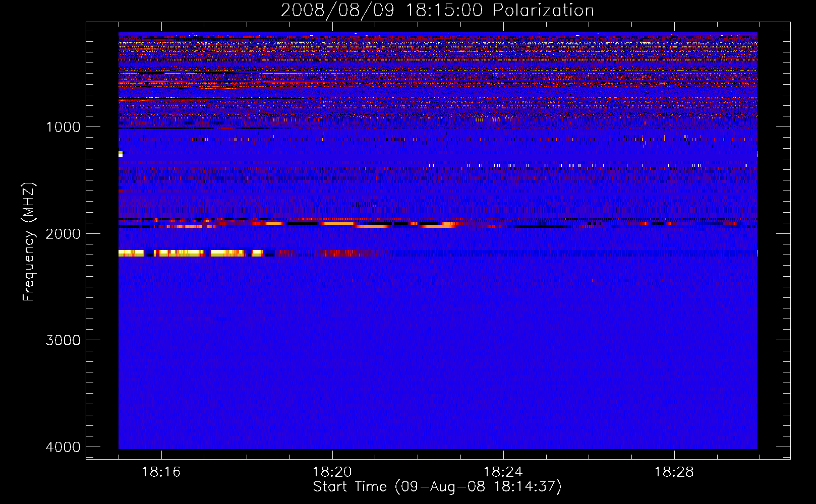Click the bright yellow burst band below 2000 MHz

pyautogui.click(x=191, y=253)
